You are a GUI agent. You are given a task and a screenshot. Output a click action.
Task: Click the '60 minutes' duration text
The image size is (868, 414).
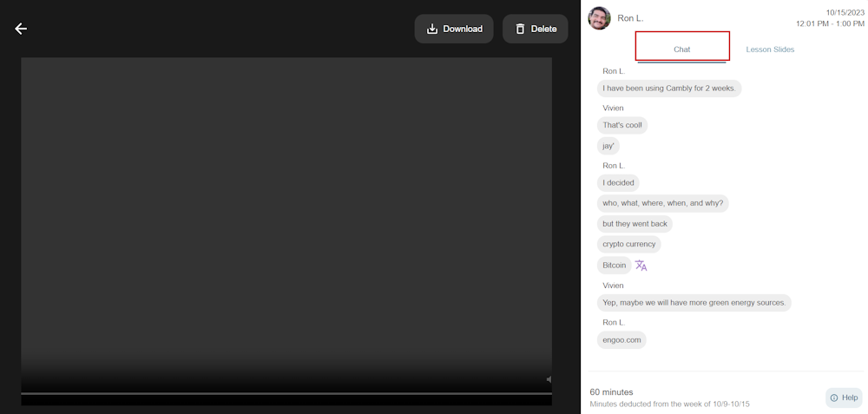[611, 391]
